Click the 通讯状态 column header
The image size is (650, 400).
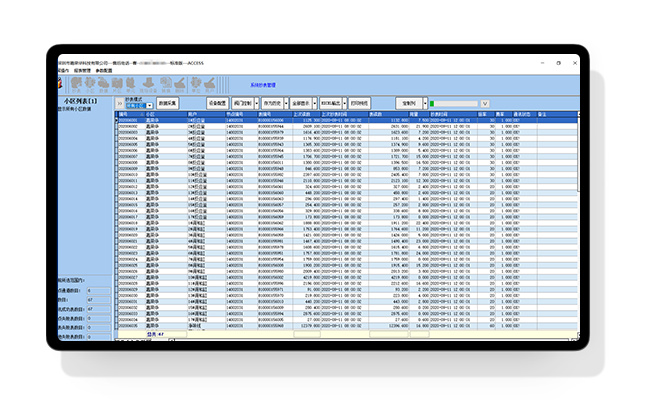click(x=525, y=114)
